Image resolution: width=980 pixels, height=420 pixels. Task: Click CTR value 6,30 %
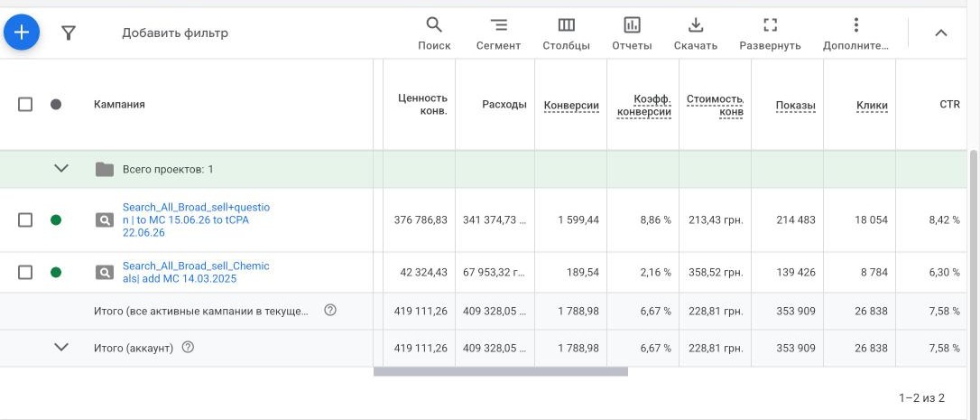(x=944, y=273)
